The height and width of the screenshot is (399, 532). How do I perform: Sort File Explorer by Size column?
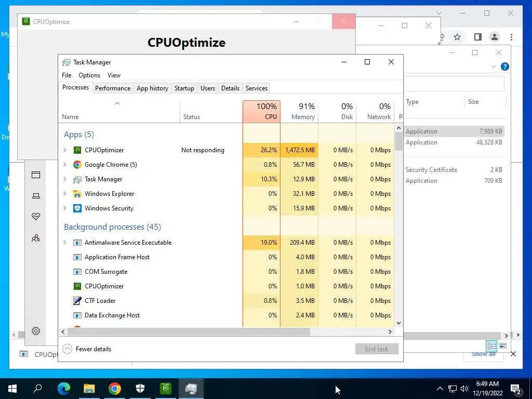coord(485,102)
